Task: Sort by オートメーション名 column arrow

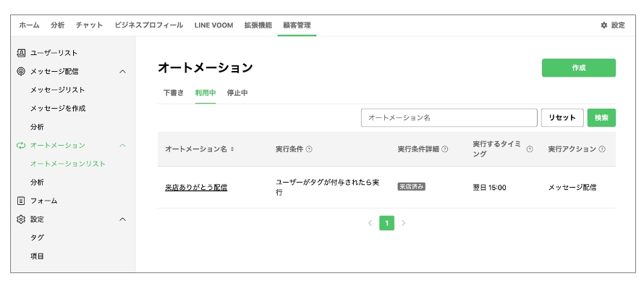Action: pyautogui.click(x=232, y=149)
